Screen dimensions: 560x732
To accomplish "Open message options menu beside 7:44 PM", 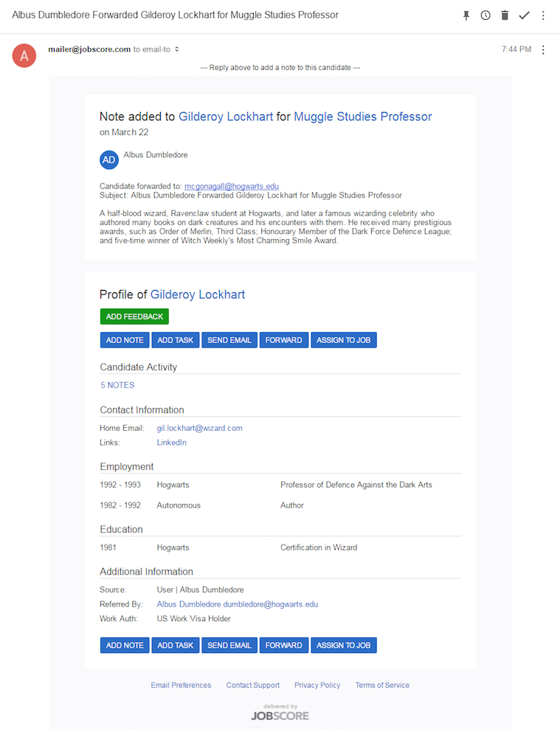I will [x=543, y=49].
